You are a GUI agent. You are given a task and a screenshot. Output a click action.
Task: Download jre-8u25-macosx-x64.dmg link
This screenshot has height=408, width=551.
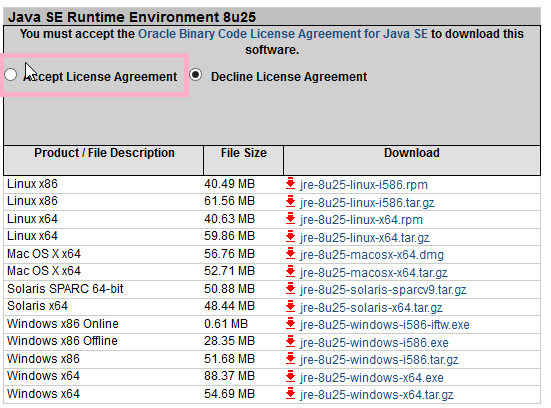372,255
